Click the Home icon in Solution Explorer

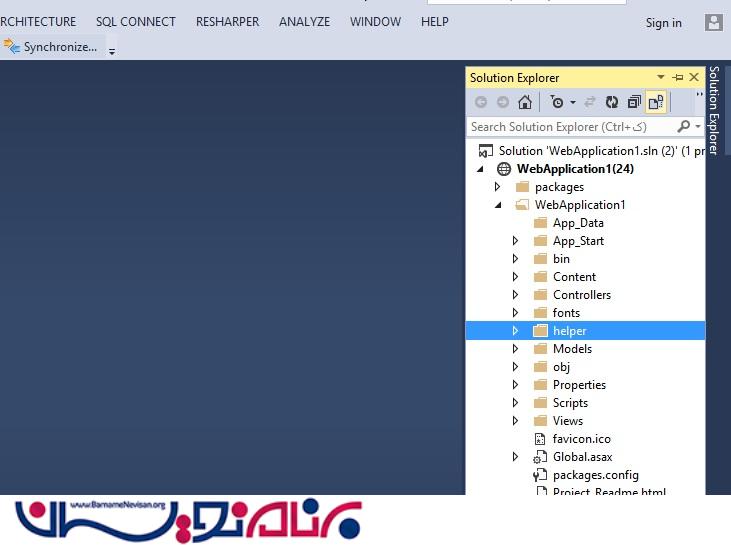[525, 102]
